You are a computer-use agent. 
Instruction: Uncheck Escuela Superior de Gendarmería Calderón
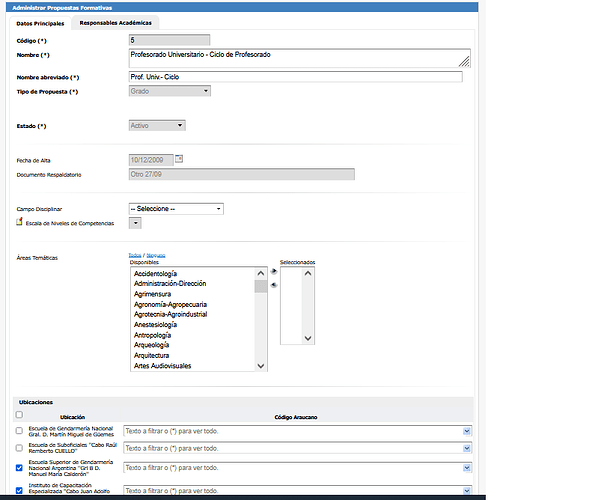(19, 468)
